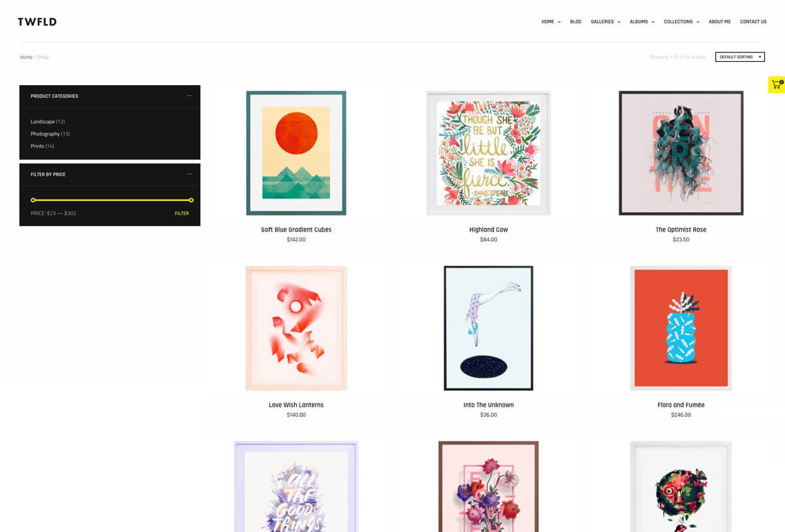Collapse the Filter By Price panel
785x532 pixels.
(x=189, y=174)
